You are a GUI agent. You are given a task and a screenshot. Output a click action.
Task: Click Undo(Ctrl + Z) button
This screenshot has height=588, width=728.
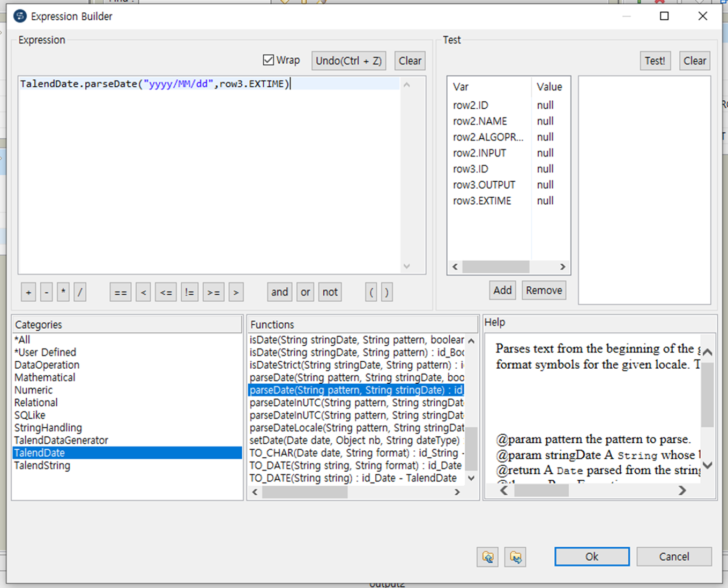(x=348, y=61)
